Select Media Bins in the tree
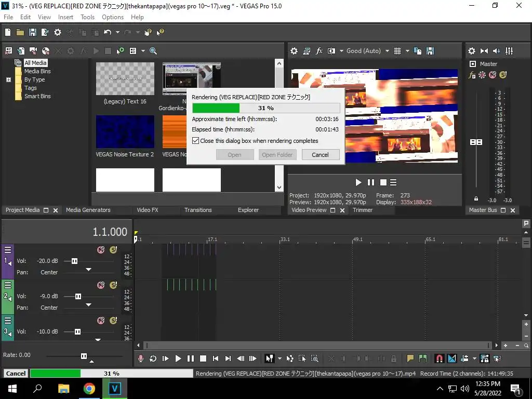 click(x=37, y=71)
